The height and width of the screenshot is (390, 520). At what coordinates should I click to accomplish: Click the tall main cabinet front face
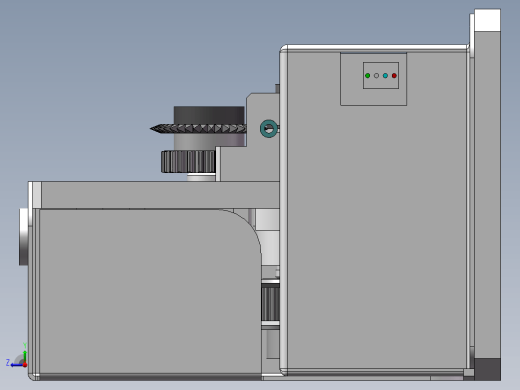[x=377, y=210]
